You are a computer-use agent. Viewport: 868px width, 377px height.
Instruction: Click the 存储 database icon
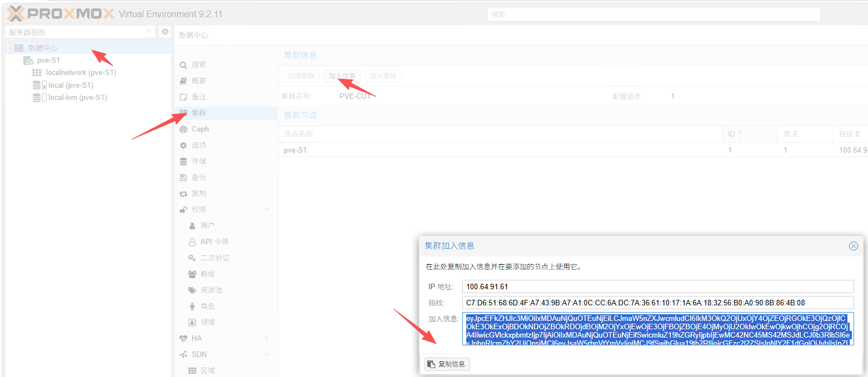coord(183,162)
